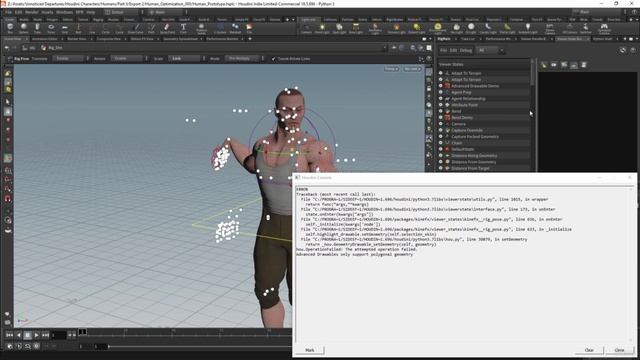Toggle the eye icon for Attribute Paint
Viewport: 640px width, 360px height.
pyautogui.click(x=440, y=105)
